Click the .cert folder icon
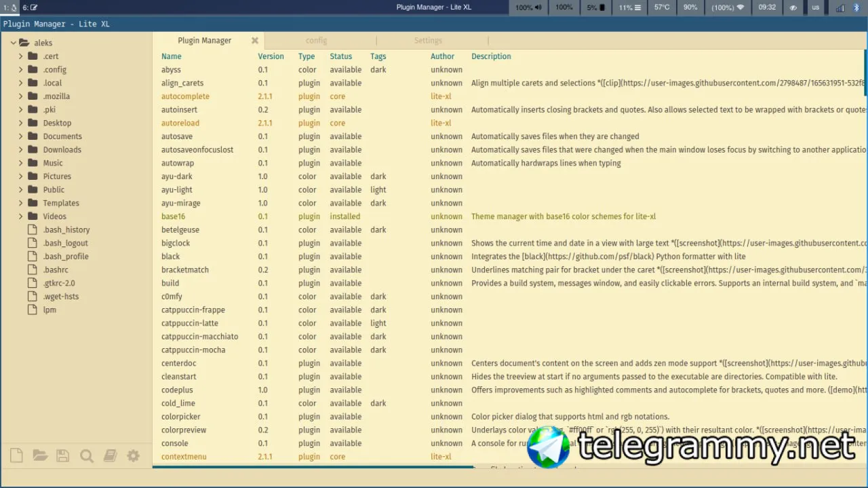 click(x=33, y=56)
